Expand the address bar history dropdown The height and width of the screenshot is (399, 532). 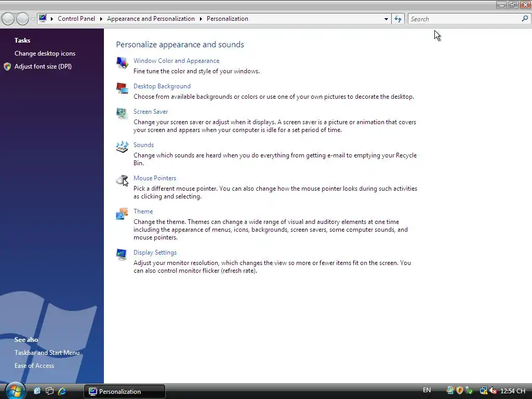386,19
